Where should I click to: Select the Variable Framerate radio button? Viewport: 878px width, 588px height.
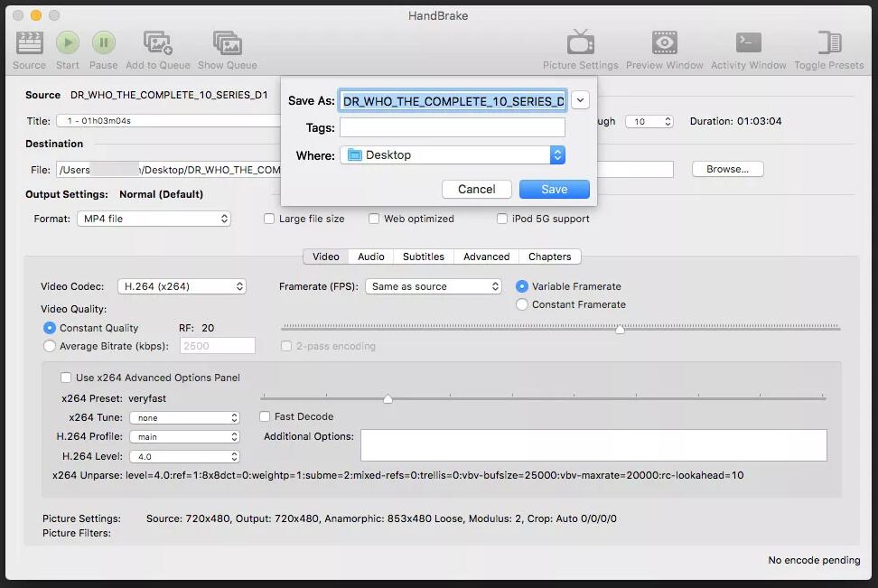tap(522, 286)
